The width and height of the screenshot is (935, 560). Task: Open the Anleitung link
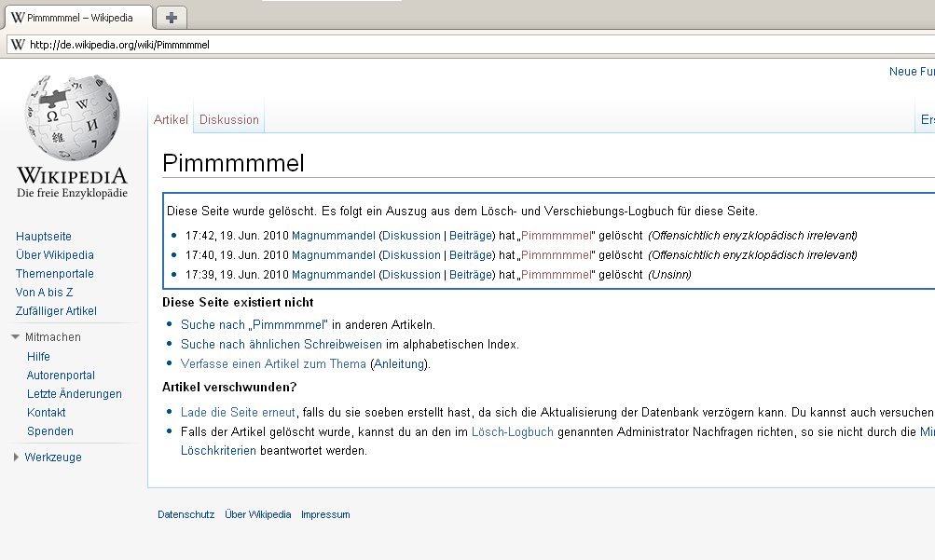pyautogui.click(x=399, y=364)
